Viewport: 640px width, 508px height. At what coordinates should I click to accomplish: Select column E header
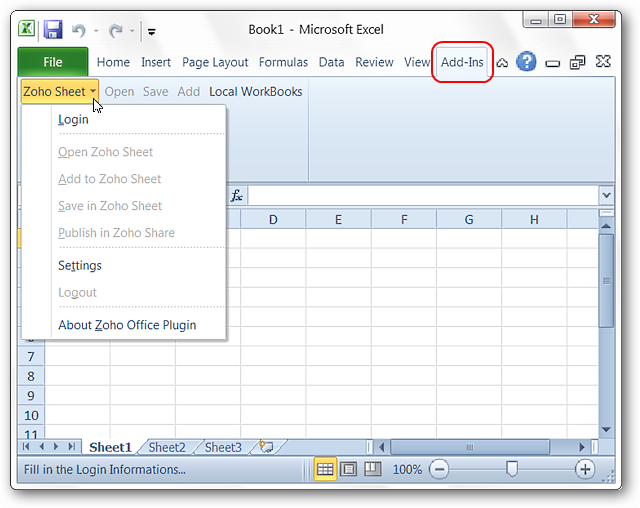[338, 220]
